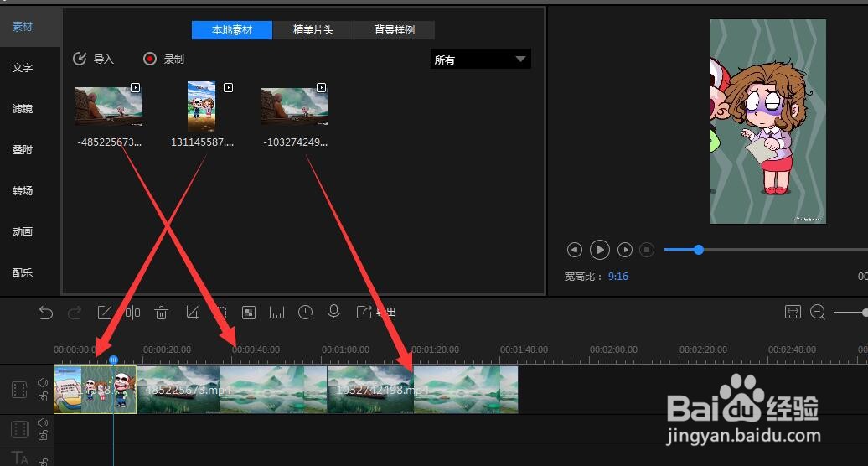The width and height of the screenshot is (868, 466).
Task: Open the 素材 materials panel
Action: click(23, 27)
